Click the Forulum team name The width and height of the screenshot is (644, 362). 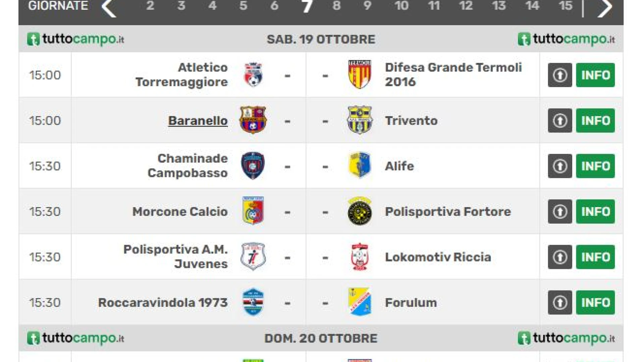(x=411, y=303)
